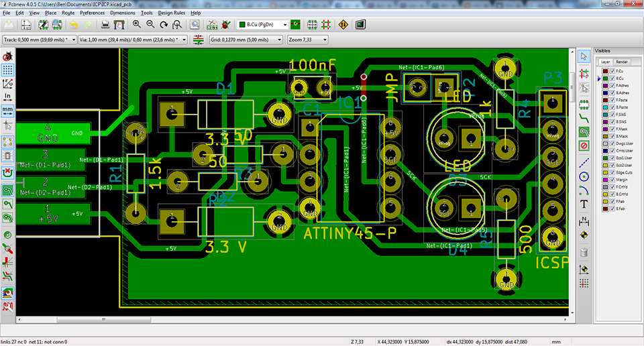Select the arrow cursor tool
The height and width of the screenshot is (346, 644).
(584, 56)
